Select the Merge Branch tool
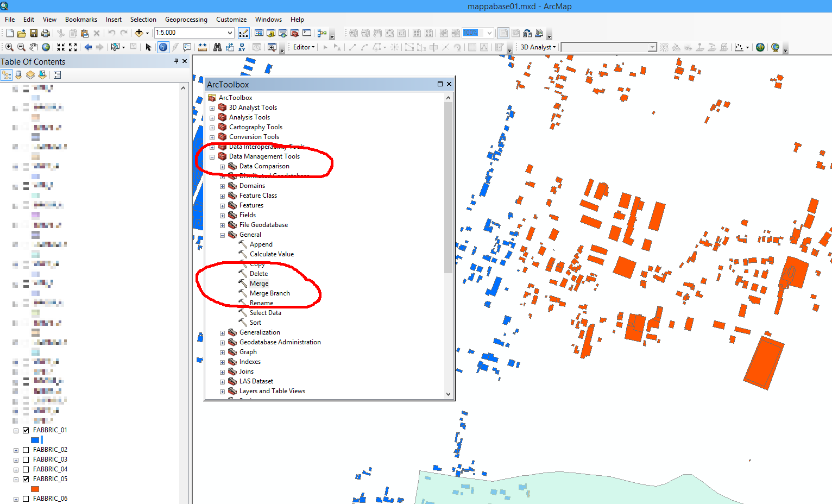Viewport: 832px width, 504px height. (x=269, y=293)
